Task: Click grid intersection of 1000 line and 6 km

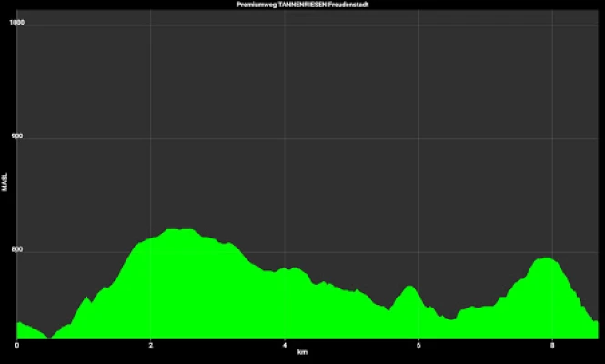Action: tap(418, 23)
